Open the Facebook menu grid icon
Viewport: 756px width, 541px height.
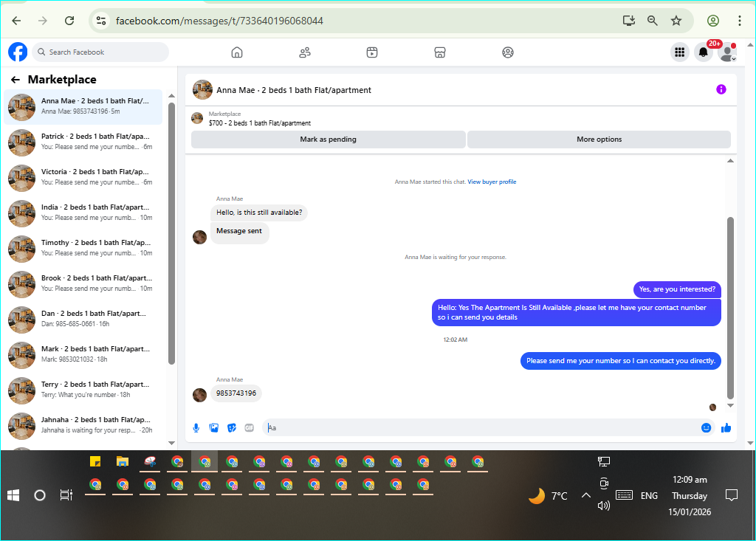click(680, 52)
